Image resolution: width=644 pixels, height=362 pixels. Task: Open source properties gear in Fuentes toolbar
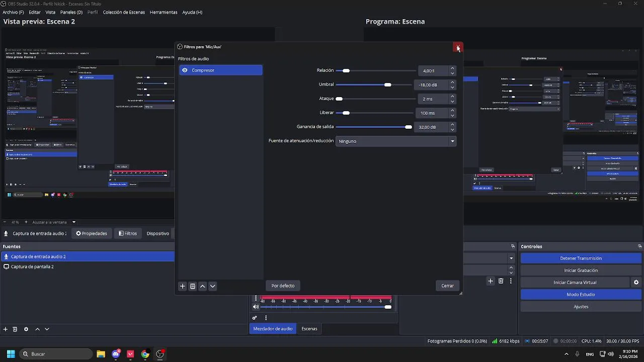[26, 329]
